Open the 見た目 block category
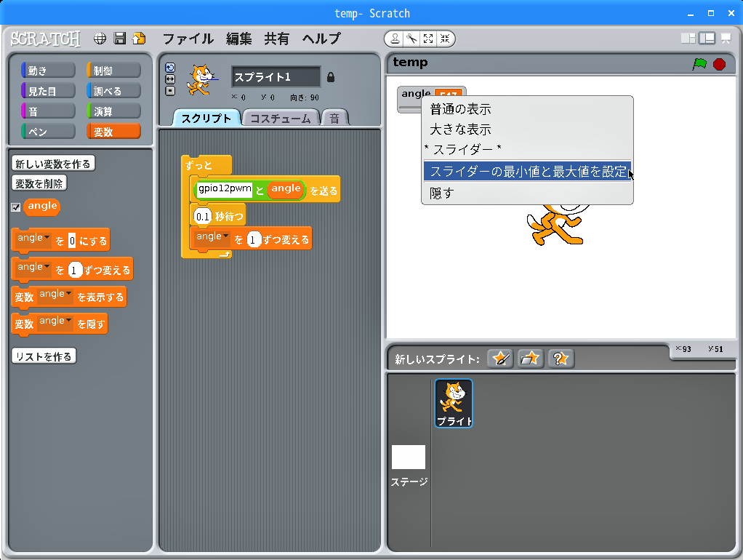This screenshot has width=743, height=560. tap(48, 91)
